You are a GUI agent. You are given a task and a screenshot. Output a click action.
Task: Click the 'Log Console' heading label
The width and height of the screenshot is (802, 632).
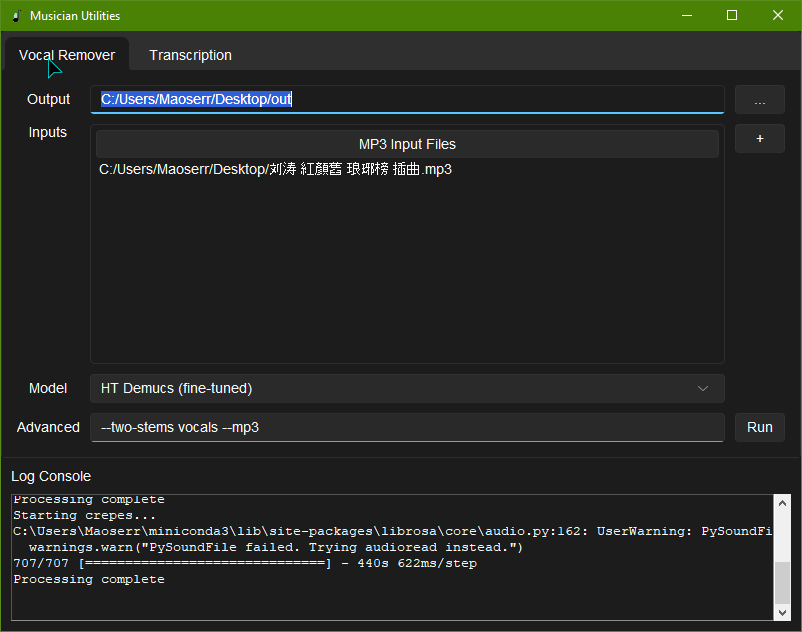(51, 476)
